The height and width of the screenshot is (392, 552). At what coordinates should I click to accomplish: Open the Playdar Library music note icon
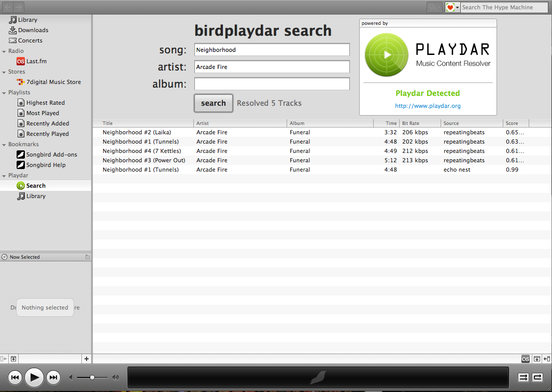tap(21, 196)
